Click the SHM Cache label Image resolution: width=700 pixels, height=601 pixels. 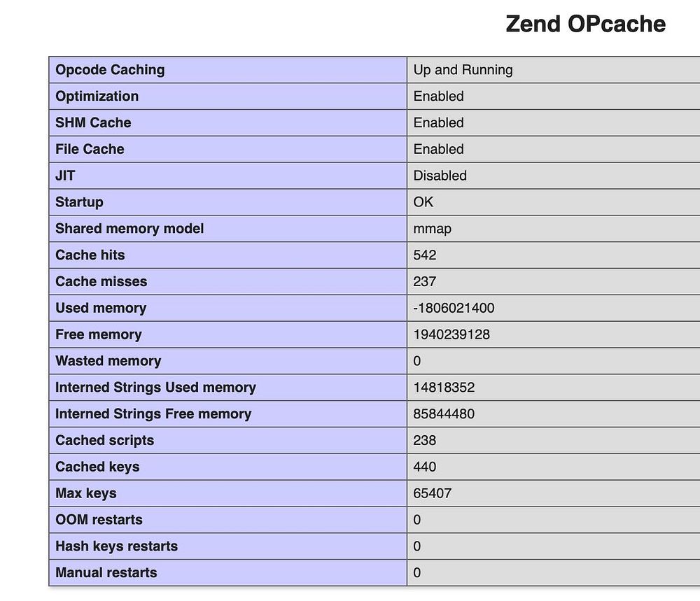(93, 122)
